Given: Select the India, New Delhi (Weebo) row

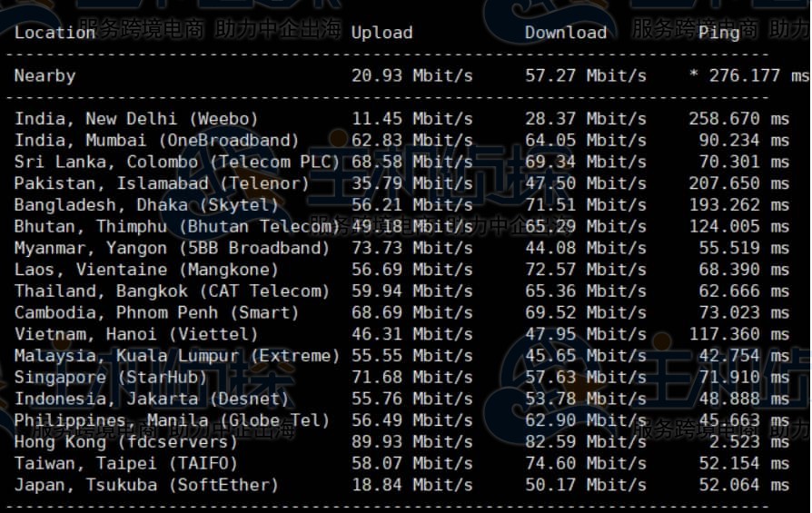Looking at the screenshot, I should (x=136, y=119).
